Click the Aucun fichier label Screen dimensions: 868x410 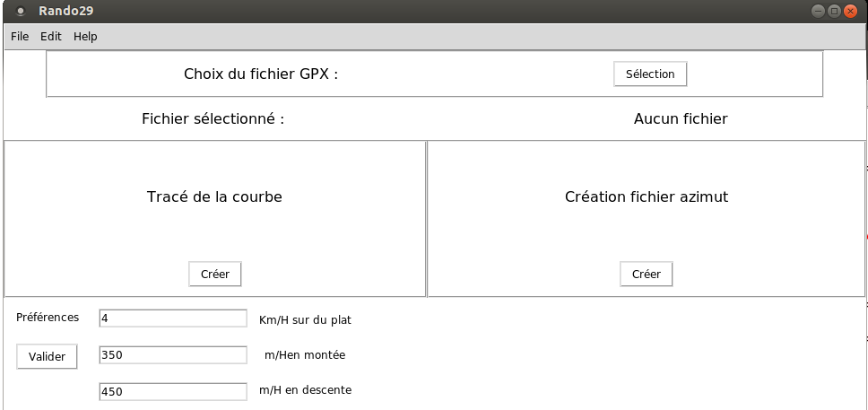[681, 118]
